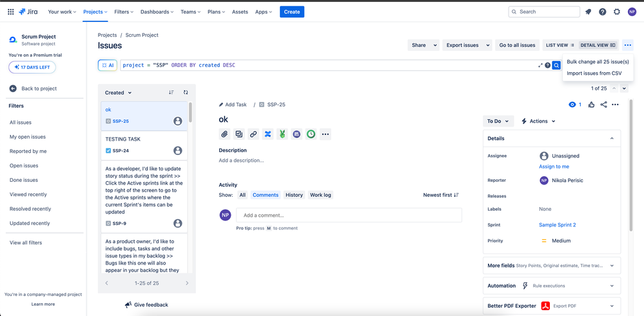Click the green rabbit app icon
This screenshot has height=316, width=644.
[x=282, y=134]
